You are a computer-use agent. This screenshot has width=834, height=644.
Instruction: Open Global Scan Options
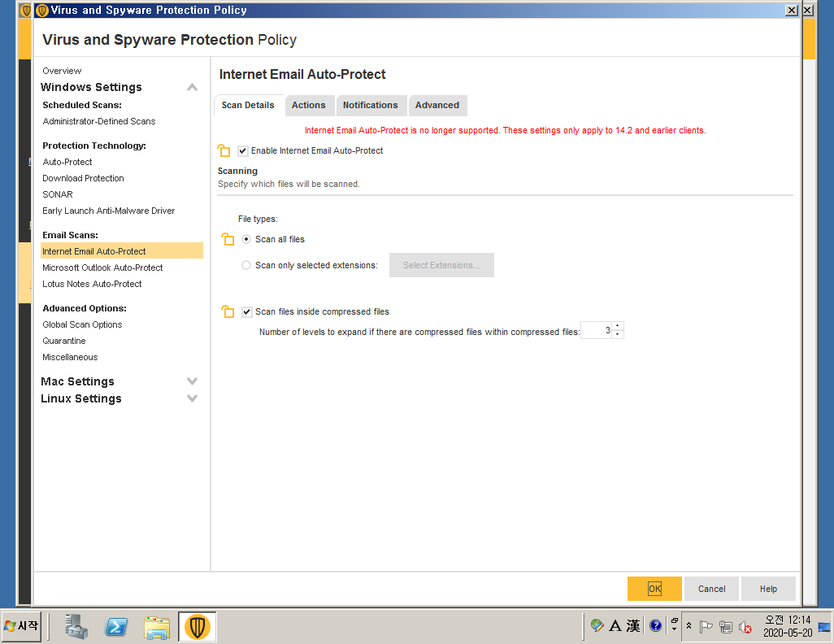point(82,324)
